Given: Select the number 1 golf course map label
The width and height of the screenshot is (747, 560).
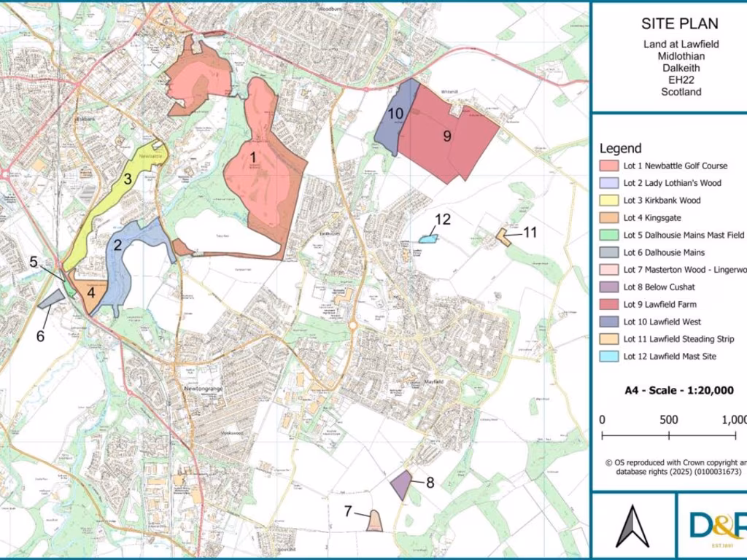Looking at the screenshot, I should (x=253, y=156).
